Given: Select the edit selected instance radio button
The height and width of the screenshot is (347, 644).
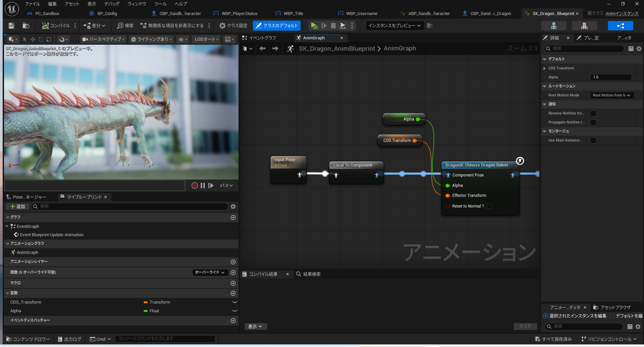Looking at the screenshot, I should tap(545, 316).
